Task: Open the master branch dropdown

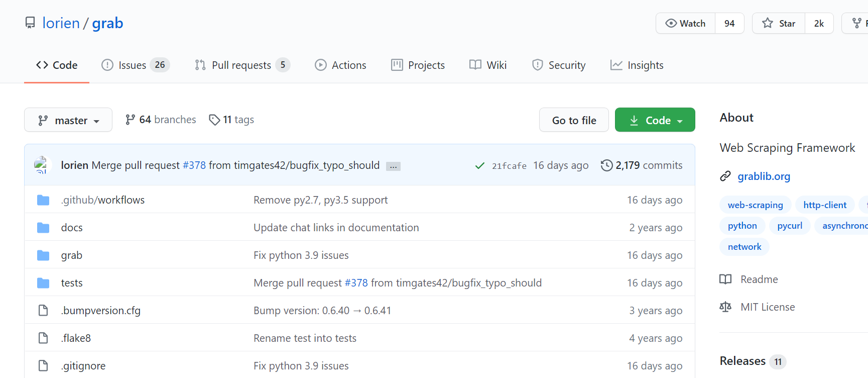Action: tap(68, 120)
